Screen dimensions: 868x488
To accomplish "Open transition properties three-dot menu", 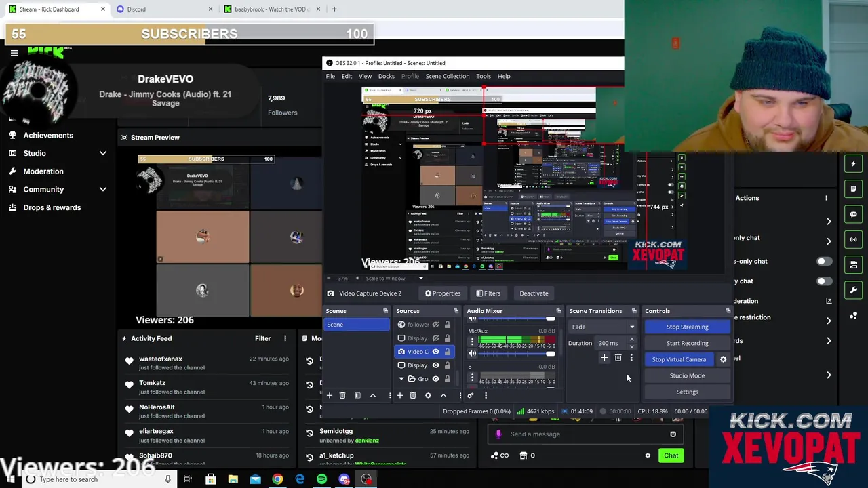I will point(631,358).
